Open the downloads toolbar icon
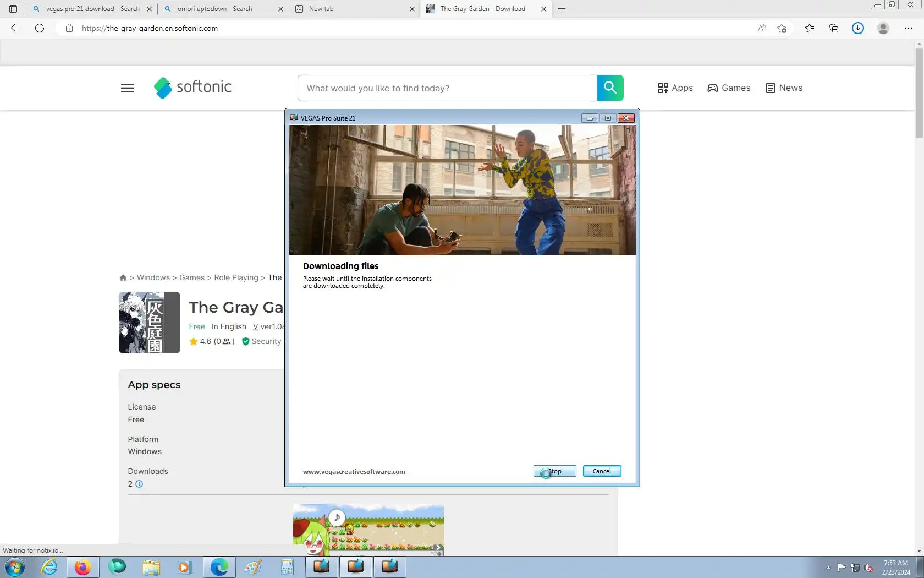Screen dimensions: 924x578 click(x=858, y=28)
